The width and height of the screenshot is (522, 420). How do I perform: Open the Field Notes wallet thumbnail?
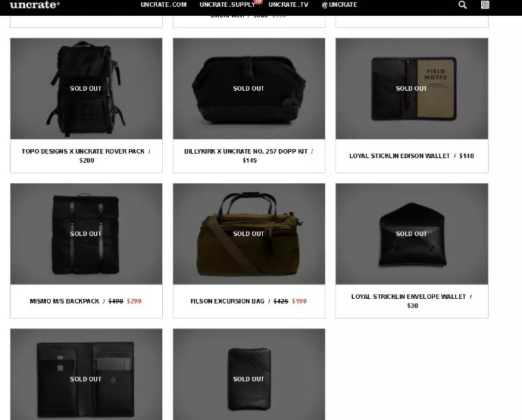(412, 89)
